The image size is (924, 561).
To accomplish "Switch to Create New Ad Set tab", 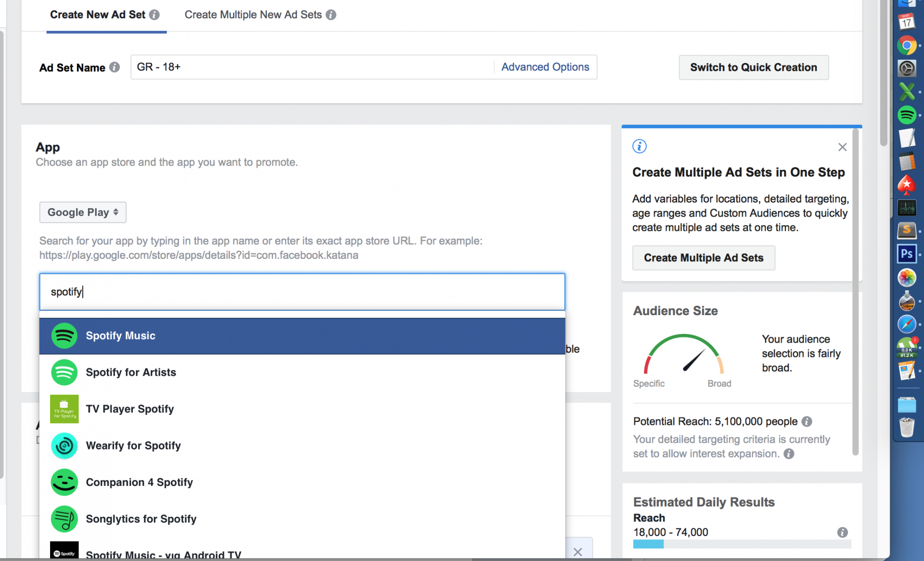I will click(x=98, y=15).
